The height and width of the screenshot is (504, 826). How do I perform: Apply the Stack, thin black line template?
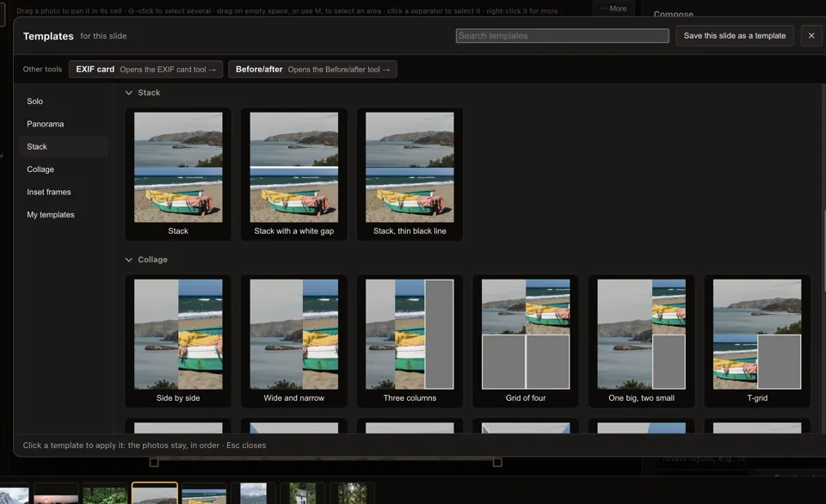410,175
